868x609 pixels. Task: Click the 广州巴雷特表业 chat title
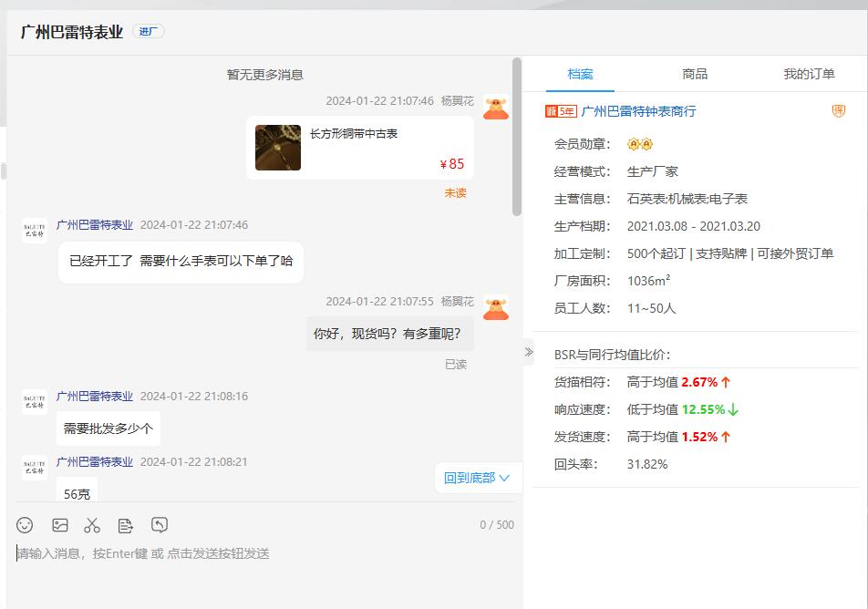point(72,32)
